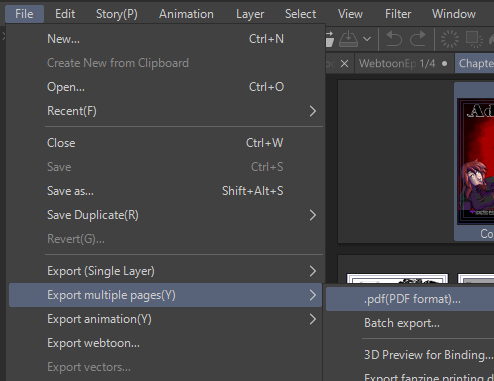Click the Undo arrow icon in toolbar
494x381 pixels.
coord(394,39)
